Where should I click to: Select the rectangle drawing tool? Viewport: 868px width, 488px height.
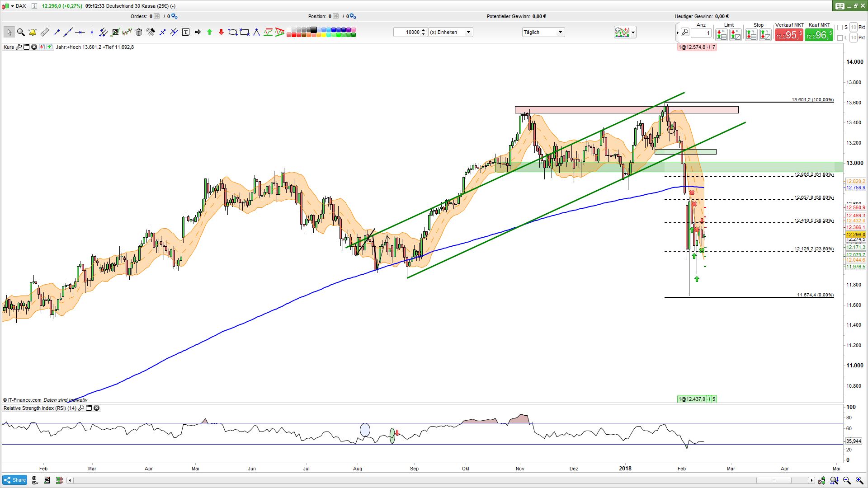pos(245,32)
